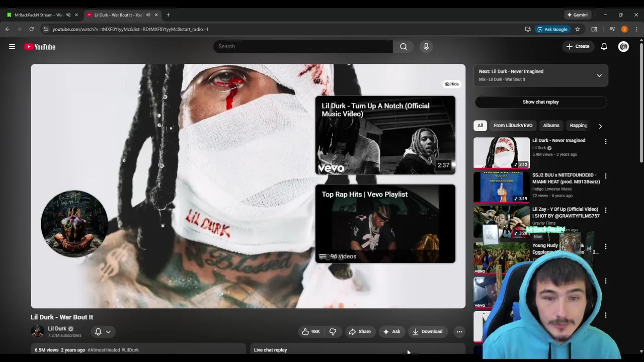Open Lil Zay - Y Df Up video title
This screenshot has width=644, height=362.
566,213
